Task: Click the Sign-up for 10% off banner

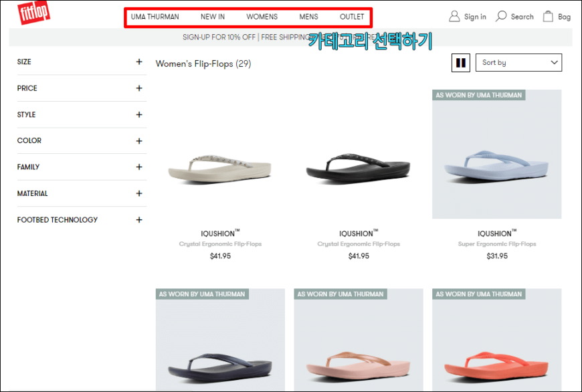Action: (x=290, y=37)
